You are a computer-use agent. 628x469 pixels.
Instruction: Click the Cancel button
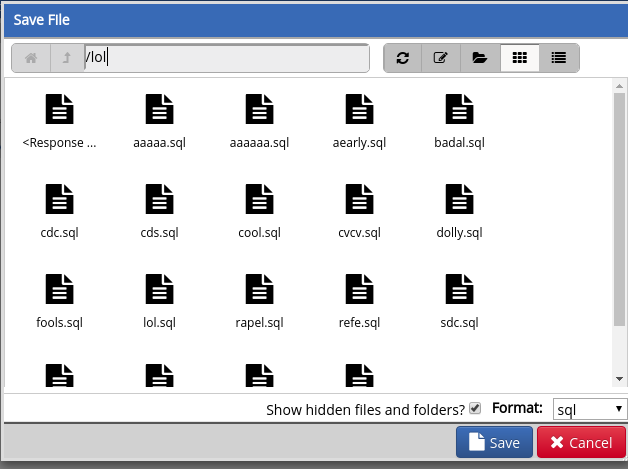pos(581,443)
